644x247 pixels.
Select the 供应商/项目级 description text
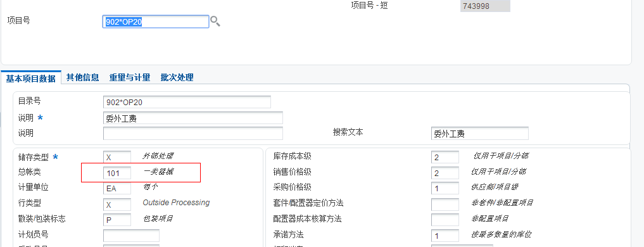tap(495, 187)
